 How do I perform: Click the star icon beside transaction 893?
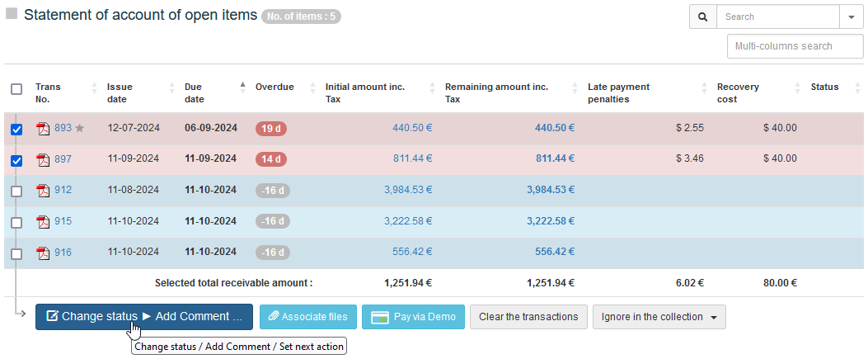tap(80, 129)
